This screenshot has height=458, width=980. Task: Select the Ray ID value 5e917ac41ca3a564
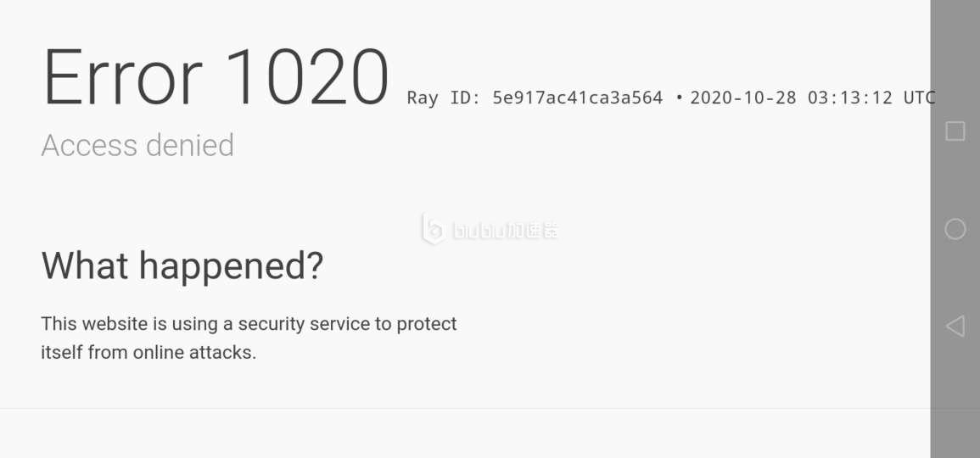coord(578,98)
